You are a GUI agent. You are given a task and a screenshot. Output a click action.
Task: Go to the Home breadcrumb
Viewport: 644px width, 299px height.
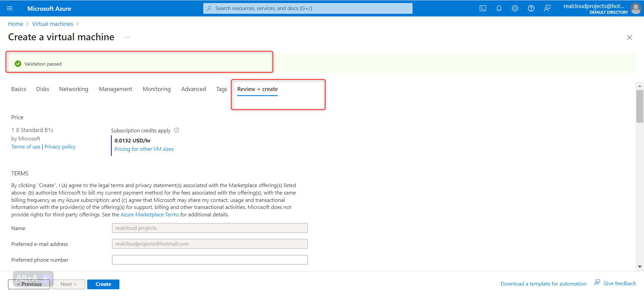click(x=16, y=24)
